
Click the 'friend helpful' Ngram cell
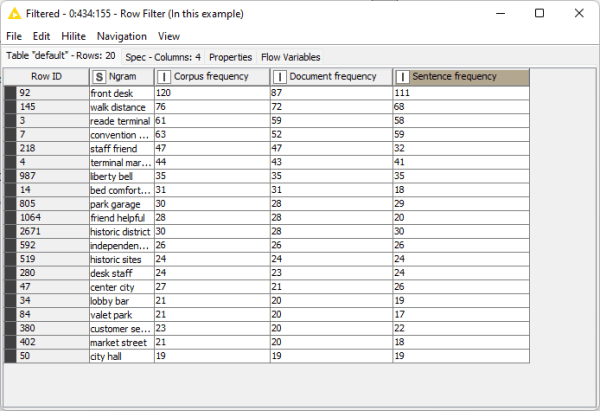tap(122, 218)
